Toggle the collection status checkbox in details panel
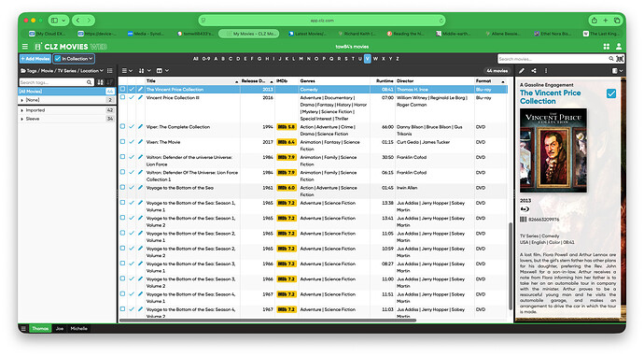The width and height of the screenshot is (644, 357). [611, 93]
